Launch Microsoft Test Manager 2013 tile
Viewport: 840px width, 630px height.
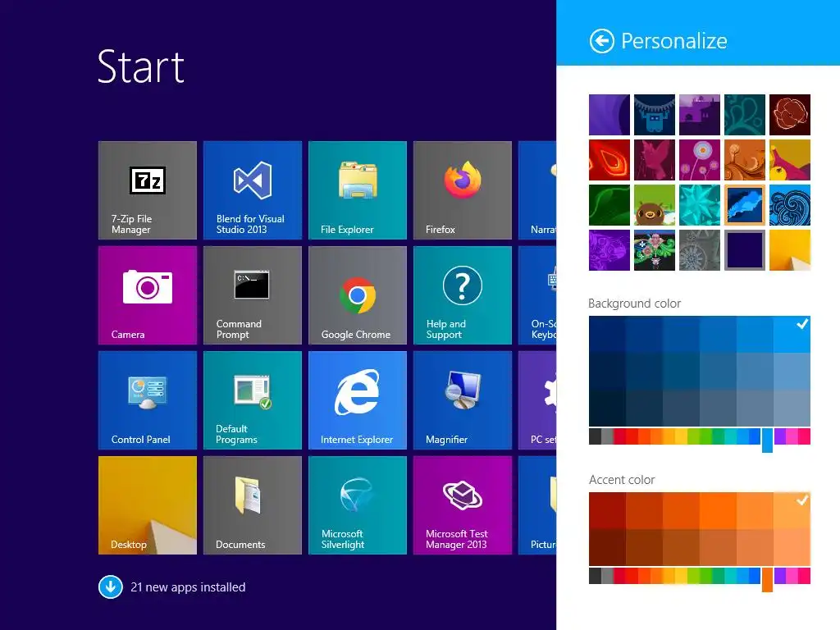[463, 505]
